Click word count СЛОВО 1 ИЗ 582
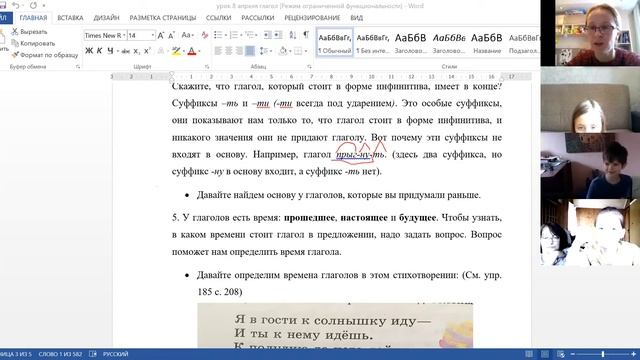Image resolution: width=640 pixels, height=360 pixels. (60, 354)
